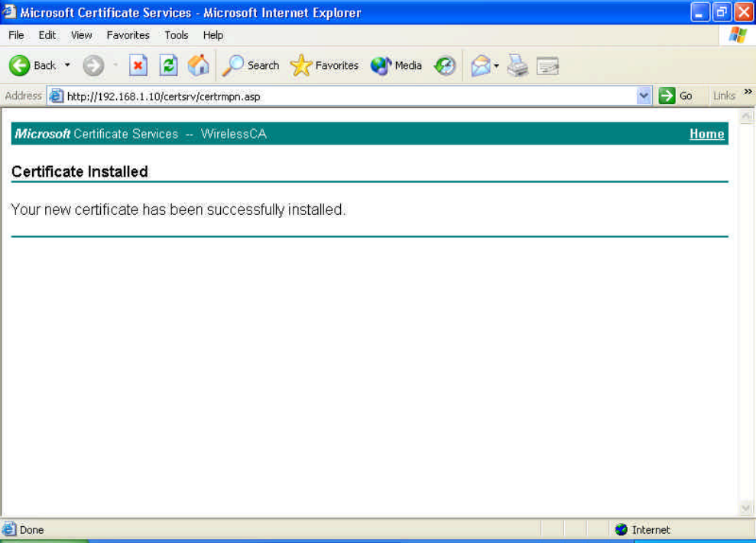Click the Mail envelope toolbar icon
756x543 pixels.
(481, 66)
